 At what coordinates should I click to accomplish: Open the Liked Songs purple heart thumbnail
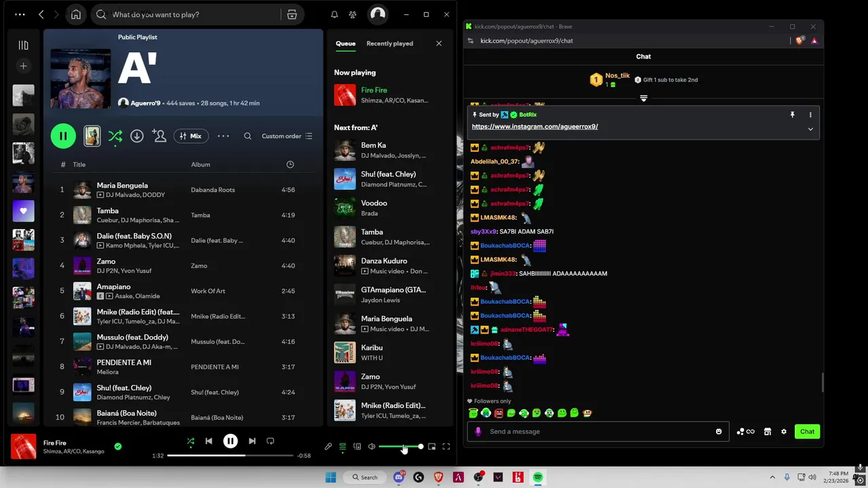point(24,211)
